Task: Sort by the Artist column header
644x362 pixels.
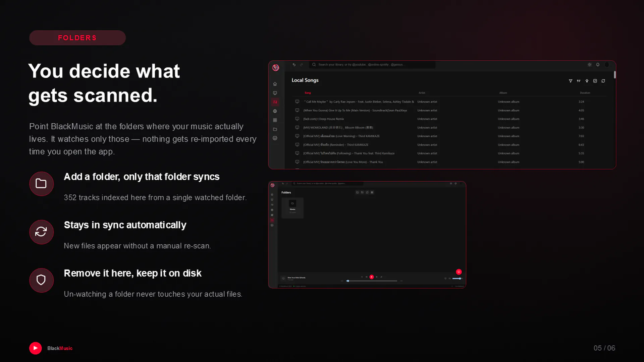Action: 422,93
